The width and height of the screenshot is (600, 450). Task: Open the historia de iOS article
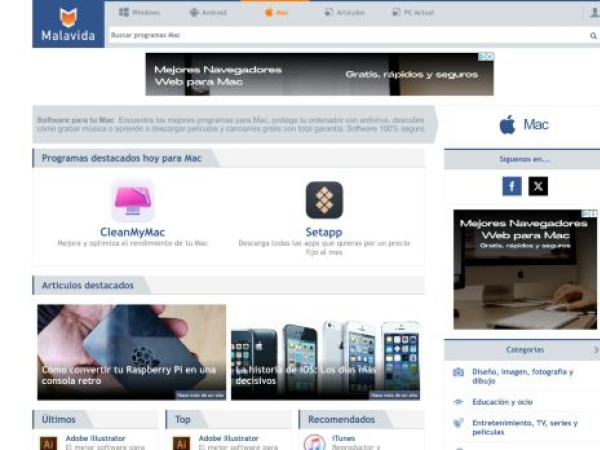(x=325, y=352)
